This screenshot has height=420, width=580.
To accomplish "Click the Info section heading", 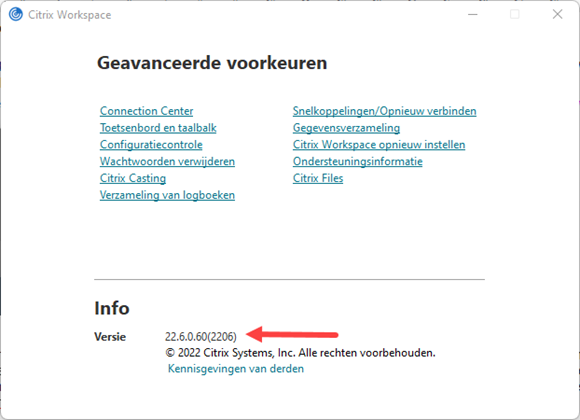I will point(112,308).
